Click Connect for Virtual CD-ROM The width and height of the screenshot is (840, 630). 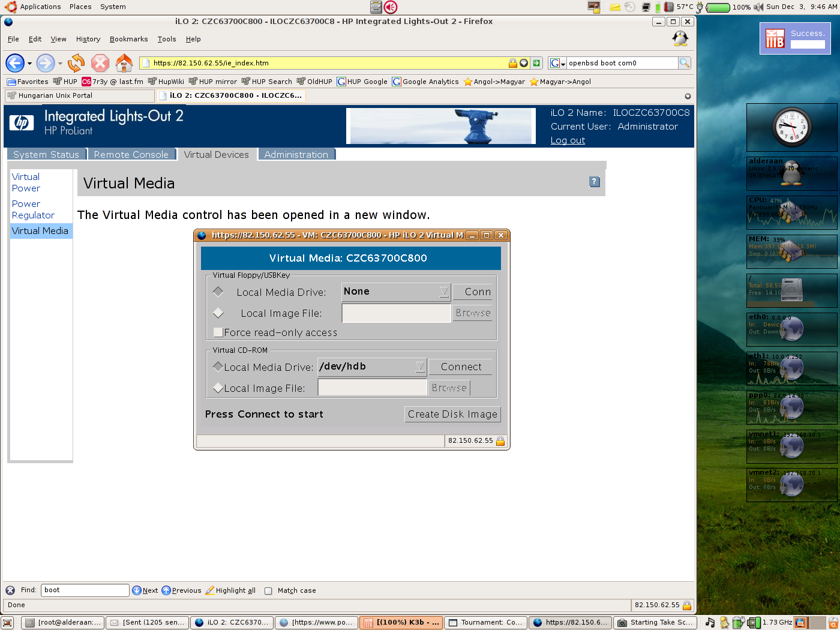click(x=461, y=367)
